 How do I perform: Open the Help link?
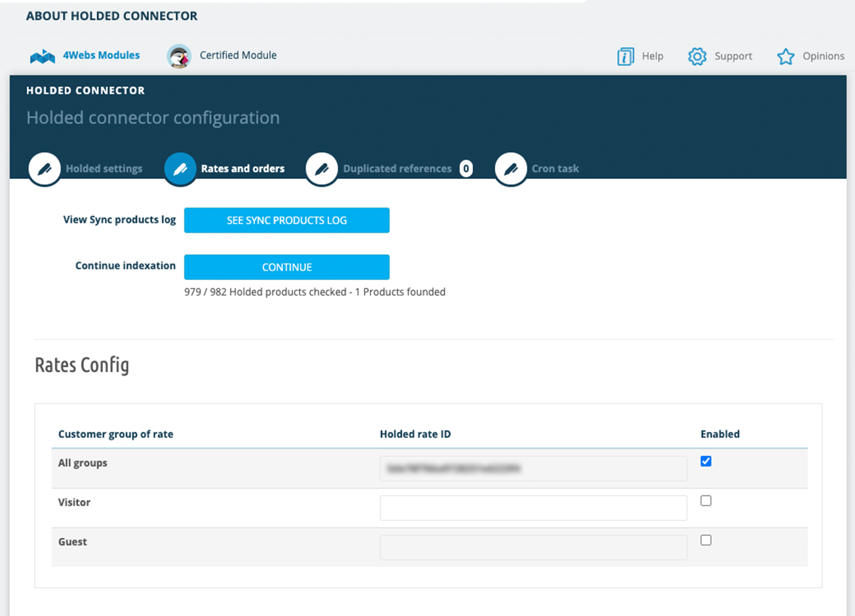[x=652, y=56]
